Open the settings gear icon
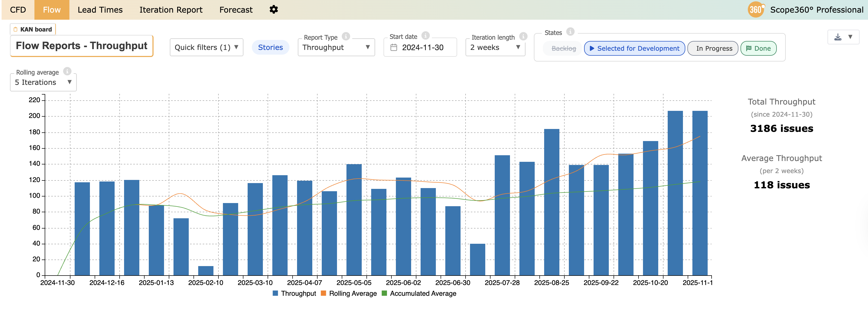Viewport: 868px width, 311px height. 274,9
